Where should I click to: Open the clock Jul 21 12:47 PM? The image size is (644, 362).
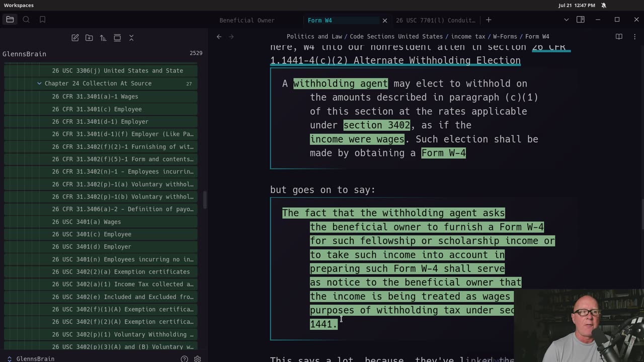click(577, 5)
